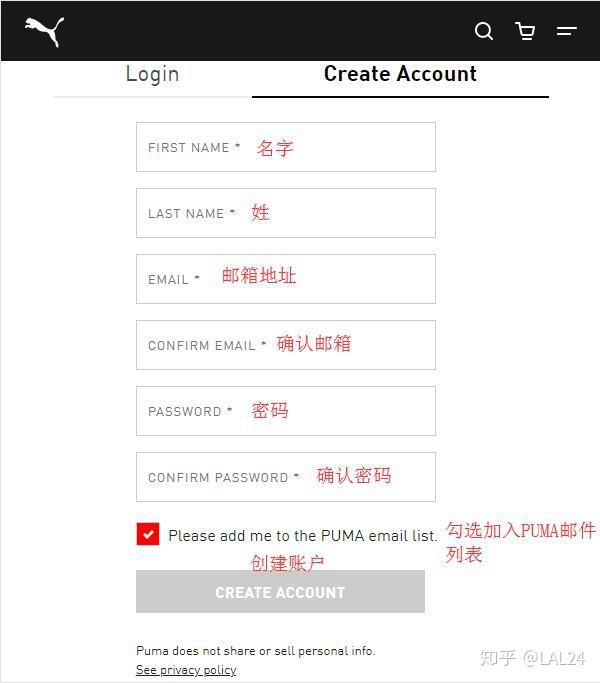Click into the Confirm Email field
Viewport: 600px width, 683px height.
coord(286,345)
